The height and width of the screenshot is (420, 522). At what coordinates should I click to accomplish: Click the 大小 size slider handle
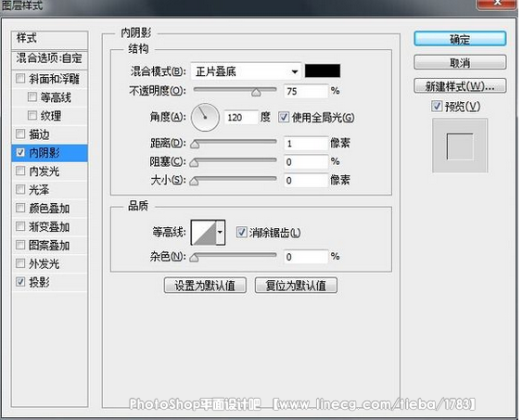tap(195, 181)
